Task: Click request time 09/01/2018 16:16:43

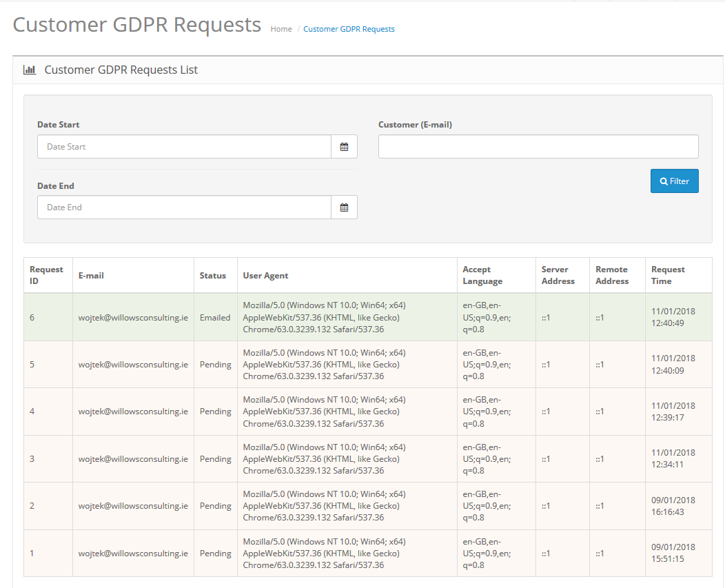Action: (x=673, y=506)
